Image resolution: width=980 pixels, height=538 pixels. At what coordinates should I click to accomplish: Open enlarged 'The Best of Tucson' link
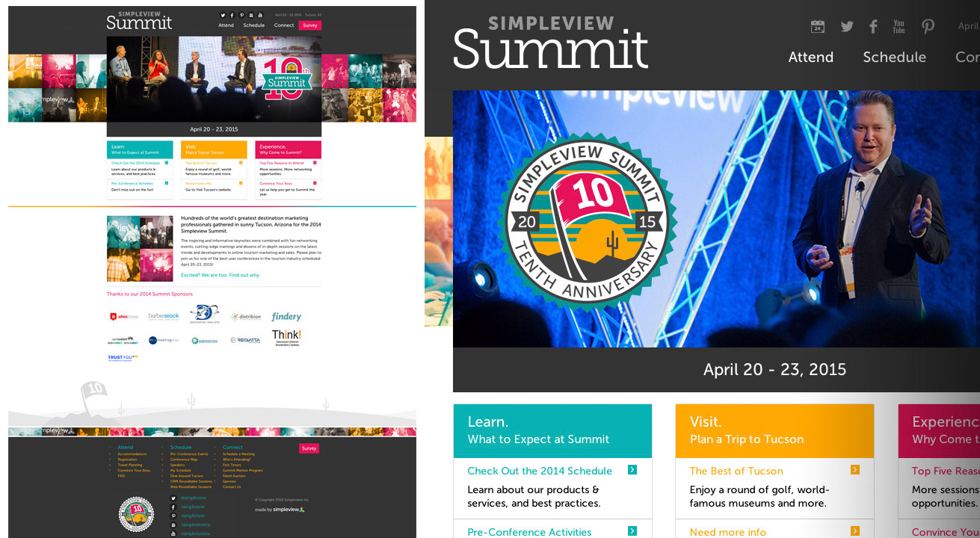tap(736, 471)
